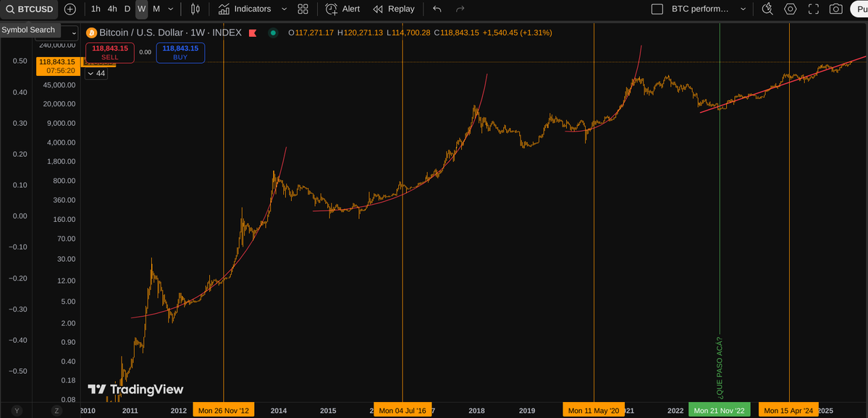Screen dimensions: 868x418
Task: Click the compare or add symbol plus icon
Action: click(70, 9)
